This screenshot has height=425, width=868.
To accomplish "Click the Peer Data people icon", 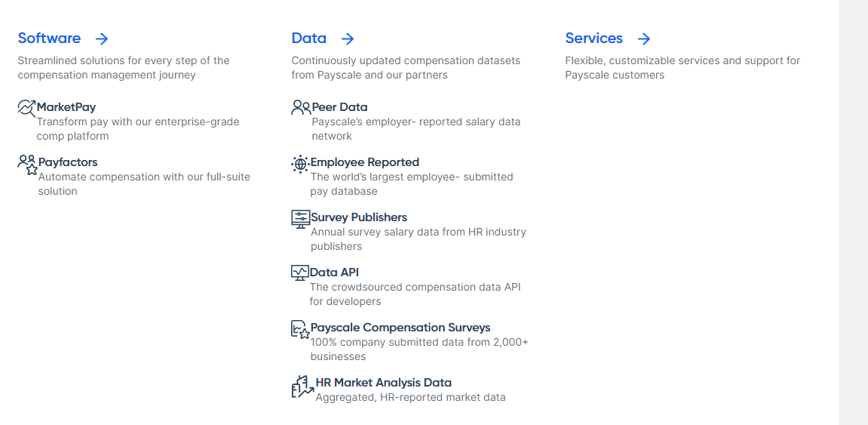I will (x=301, y=107).
